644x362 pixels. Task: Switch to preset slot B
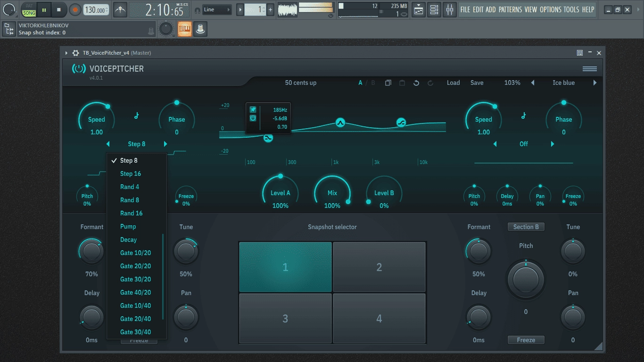pos(373,83)
